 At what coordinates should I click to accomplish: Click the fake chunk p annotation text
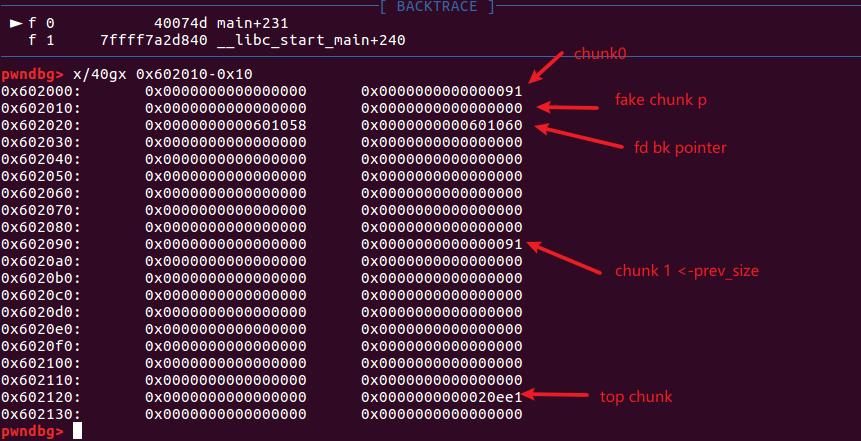pyautogui.click(x=661, y=101)
